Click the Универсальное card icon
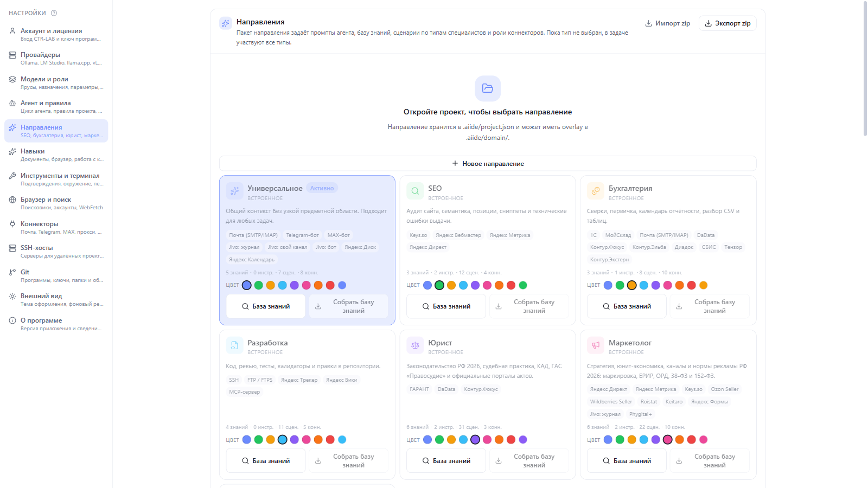The image size is (868, 488). coord(234,191)
